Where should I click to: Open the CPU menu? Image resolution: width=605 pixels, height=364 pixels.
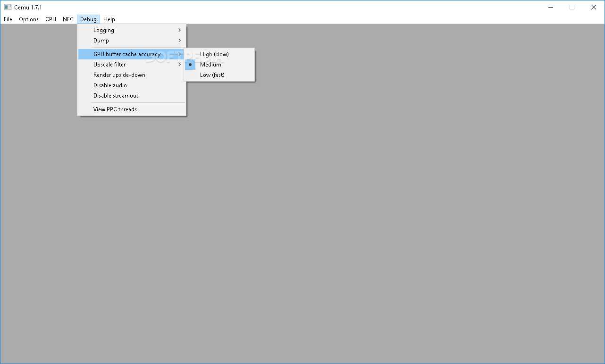pos(50,19)
